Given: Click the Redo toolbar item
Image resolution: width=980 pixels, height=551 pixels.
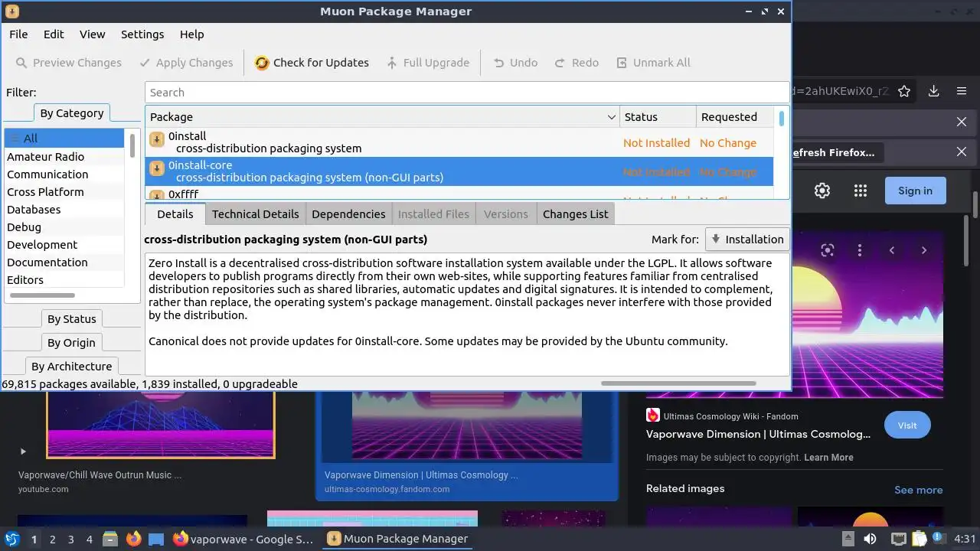Looking at the screenshot, I should pyautogui.click(x=577, y=63).
